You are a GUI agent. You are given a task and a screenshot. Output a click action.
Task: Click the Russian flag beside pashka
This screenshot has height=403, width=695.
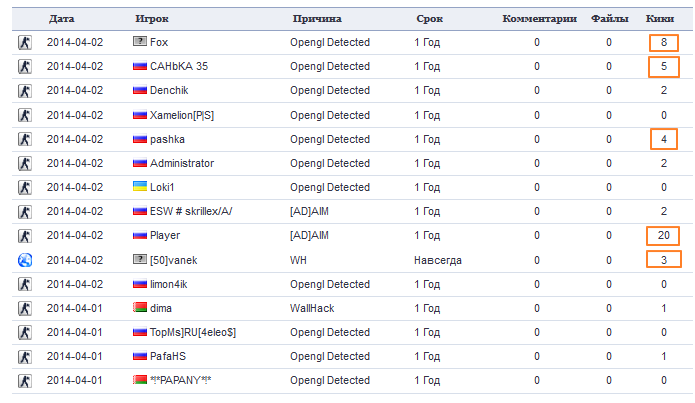click(140, 139)
